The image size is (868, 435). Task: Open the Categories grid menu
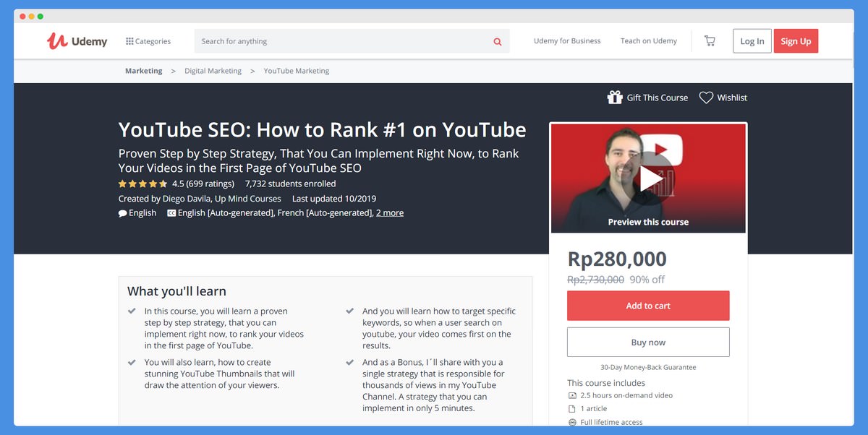pos(148,41)
